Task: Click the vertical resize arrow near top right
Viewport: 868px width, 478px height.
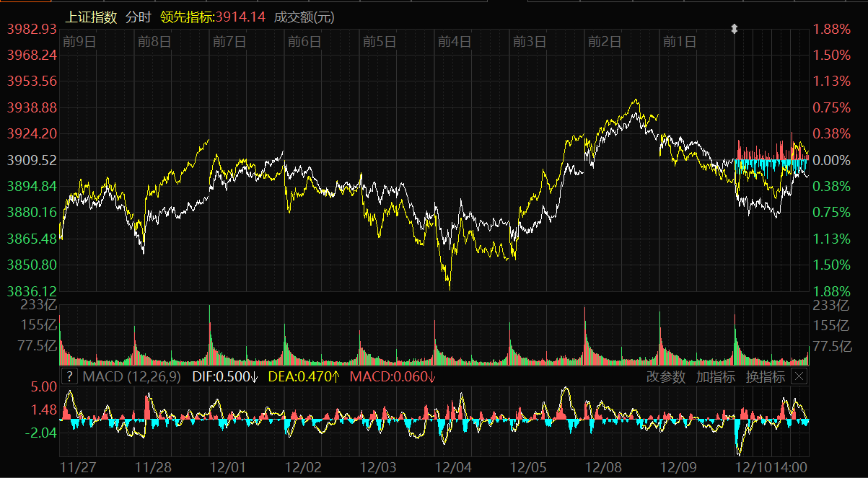Action: 735,29
